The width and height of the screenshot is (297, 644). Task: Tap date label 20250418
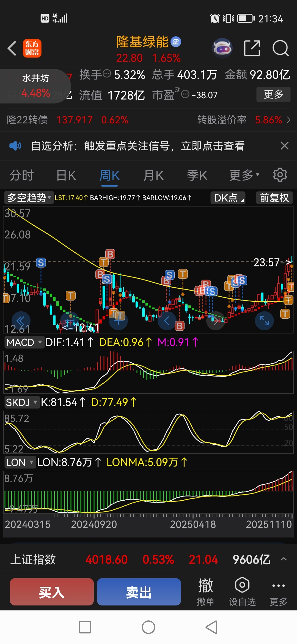coord(193,524)
